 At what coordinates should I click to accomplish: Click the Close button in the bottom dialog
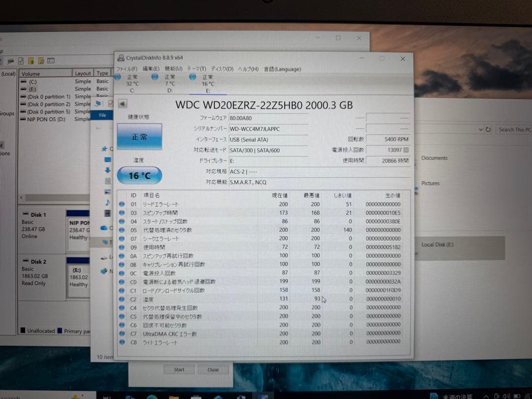pyautogui.click(x=214, y=369)
